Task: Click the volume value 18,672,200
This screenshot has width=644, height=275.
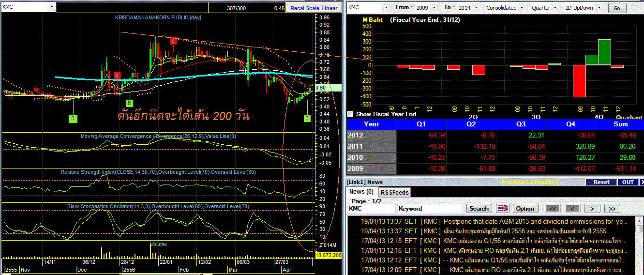Action: (329, 255)
